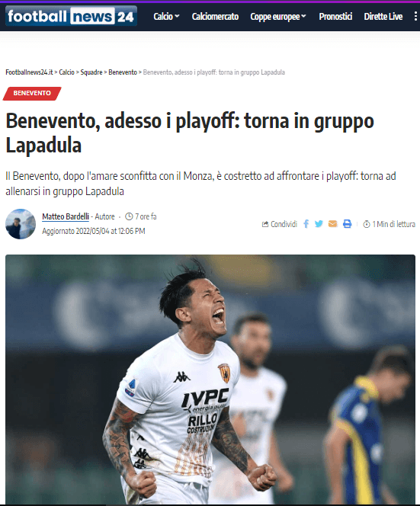Screen dimensions: 420x506
Task: Open Pronostici menu item
Action: 335,17
